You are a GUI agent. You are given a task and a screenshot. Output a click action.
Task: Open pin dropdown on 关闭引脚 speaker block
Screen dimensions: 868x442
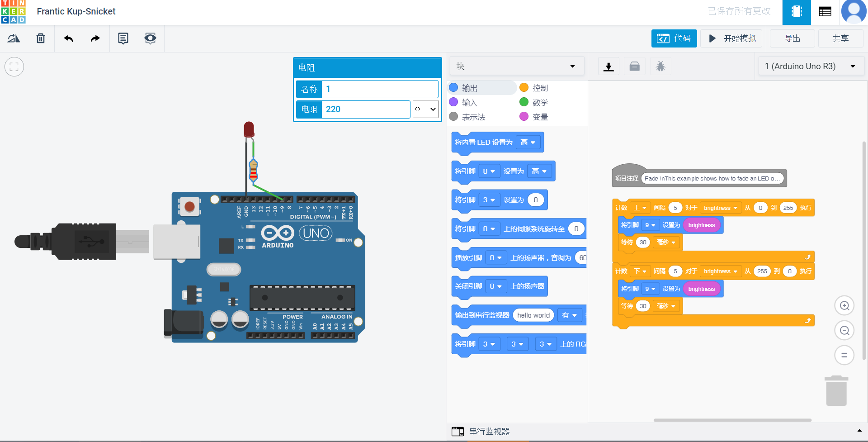click(496, 286)
